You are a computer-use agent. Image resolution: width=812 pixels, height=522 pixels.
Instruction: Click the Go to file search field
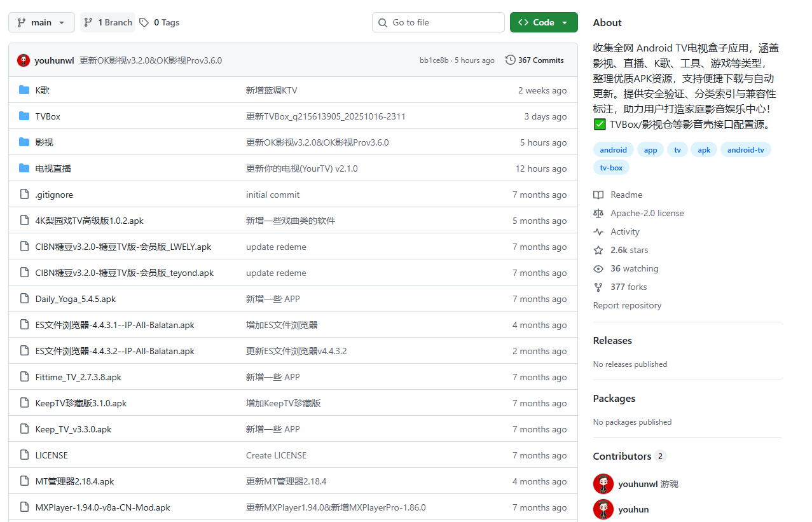click(437, 22)
